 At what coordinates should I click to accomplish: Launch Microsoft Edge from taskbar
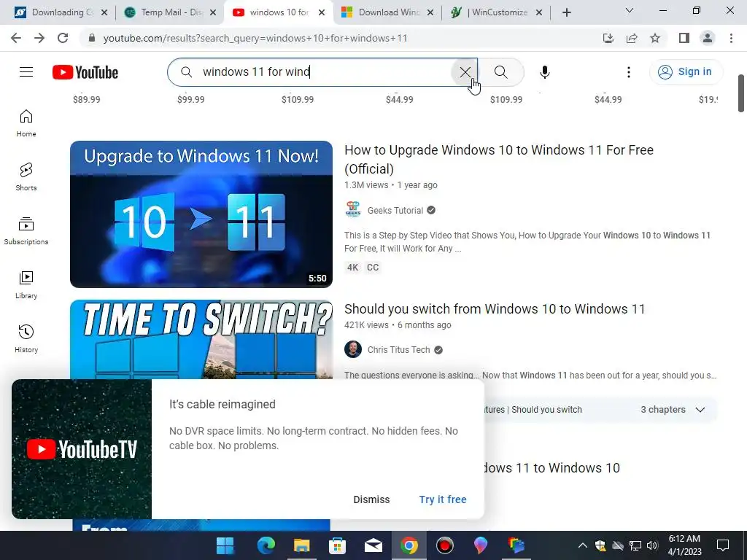point(266,545)
